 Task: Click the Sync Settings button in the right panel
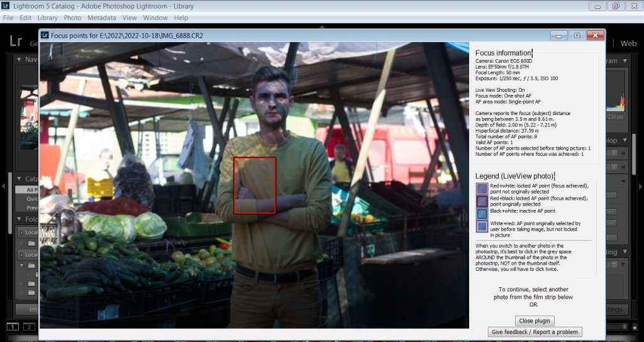pos(618,309)
